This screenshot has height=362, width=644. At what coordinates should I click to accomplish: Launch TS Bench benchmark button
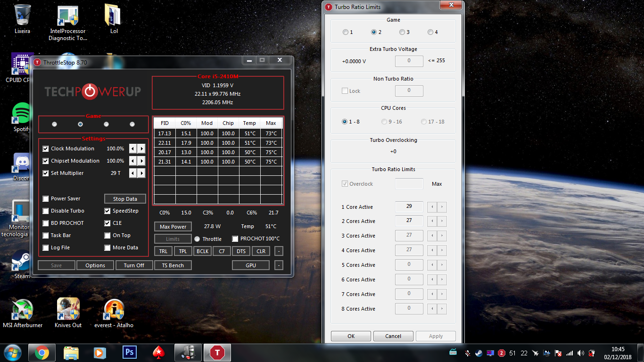click(x=173, y=265)
